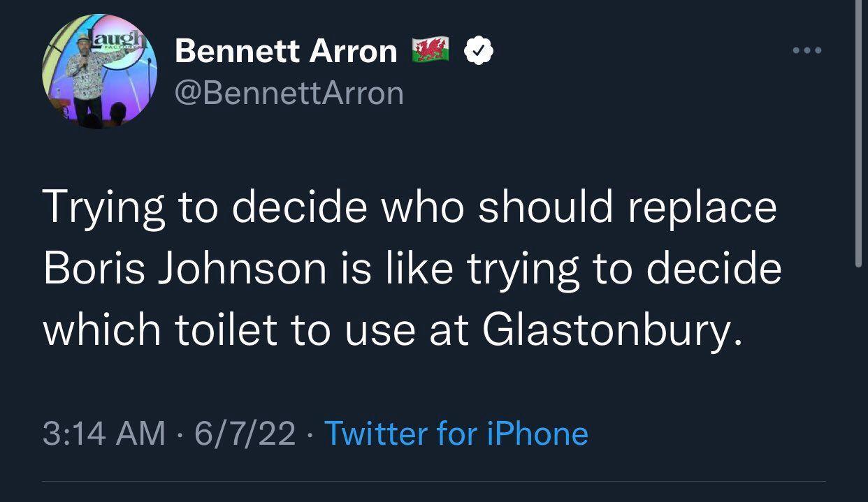Image resolution: width=868 pixels, height=502 pixels.
Task: Click the middle dot of the options menu
Action: (807, 49)
